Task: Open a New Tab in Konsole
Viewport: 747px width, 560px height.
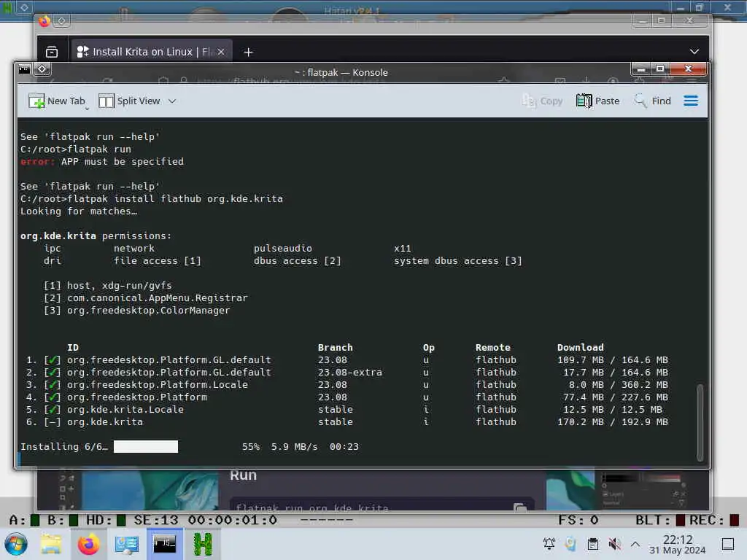Action: 56,101
